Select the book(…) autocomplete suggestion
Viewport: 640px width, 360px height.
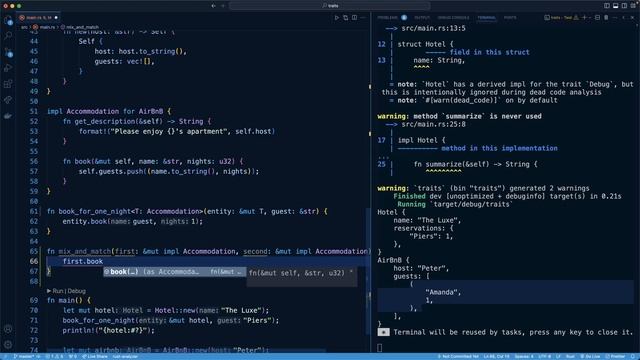174,271
